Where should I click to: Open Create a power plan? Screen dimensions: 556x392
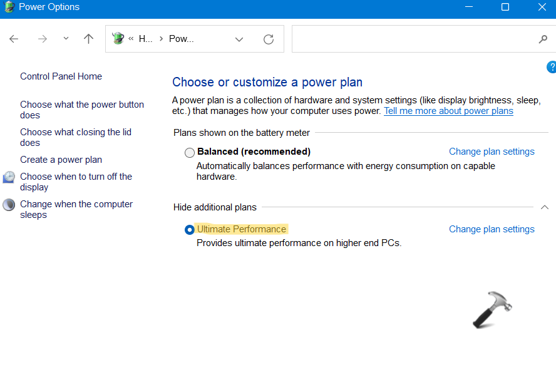coord(61,160)
